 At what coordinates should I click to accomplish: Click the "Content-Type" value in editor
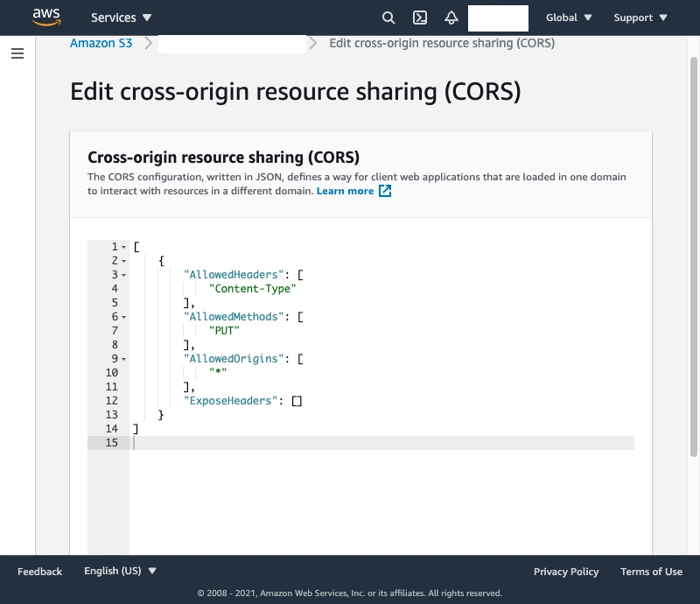[x=253, y=289]
